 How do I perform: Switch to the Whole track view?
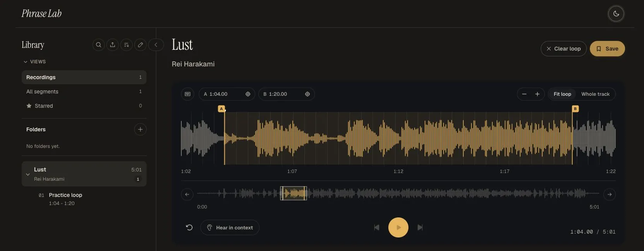click(595, 94)
